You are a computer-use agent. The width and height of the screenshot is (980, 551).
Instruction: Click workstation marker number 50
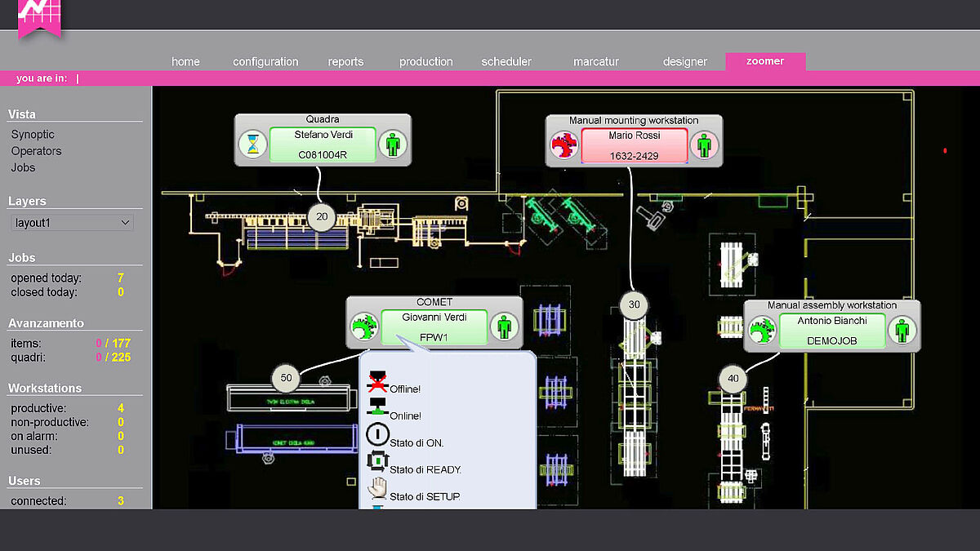coord(286,378)
